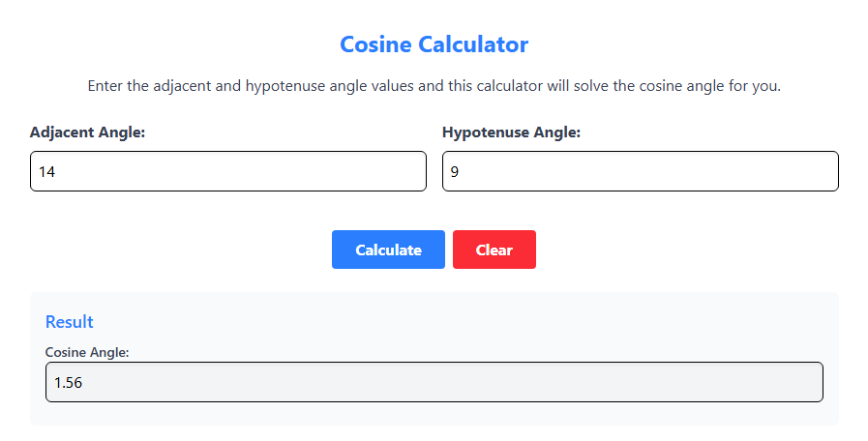Click the Cosine Calculator title

point(434,44)
